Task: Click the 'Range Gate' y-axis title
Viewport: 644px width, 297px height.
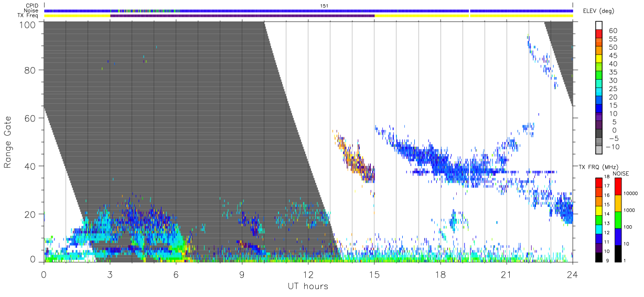Action: tap(8, 142)
